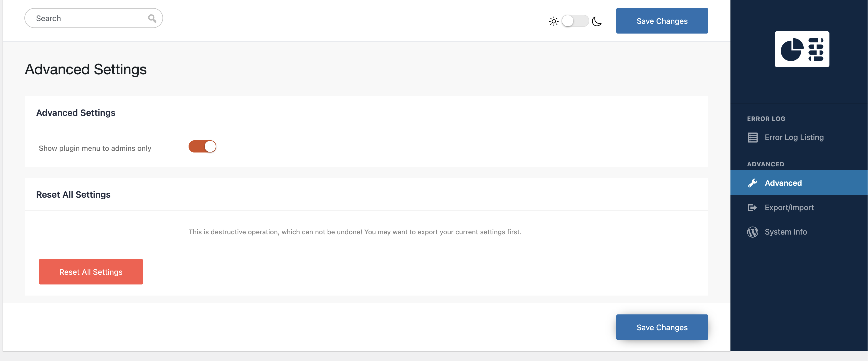Disable show plugin menu to admins only
The height and width of the screenshot is (361, 868).
point(202,146)
